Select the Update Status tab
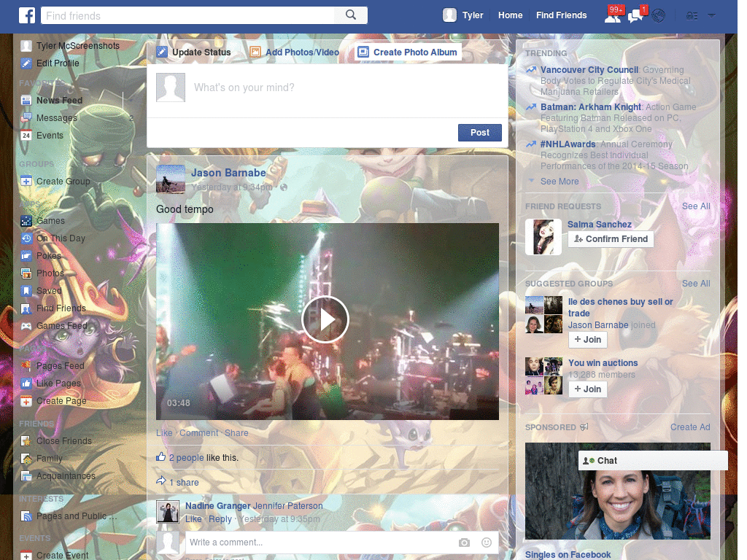 tap(194, 52)
